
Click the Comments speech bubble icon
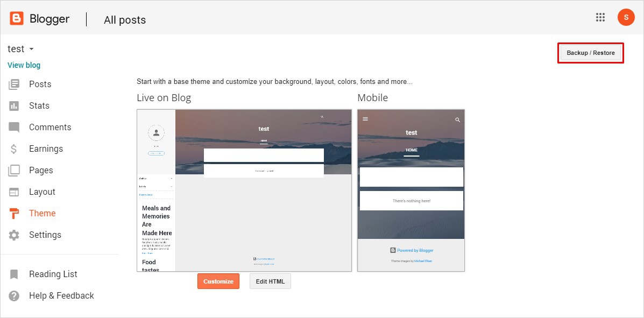pyautogui.click(x=14, y=128)
